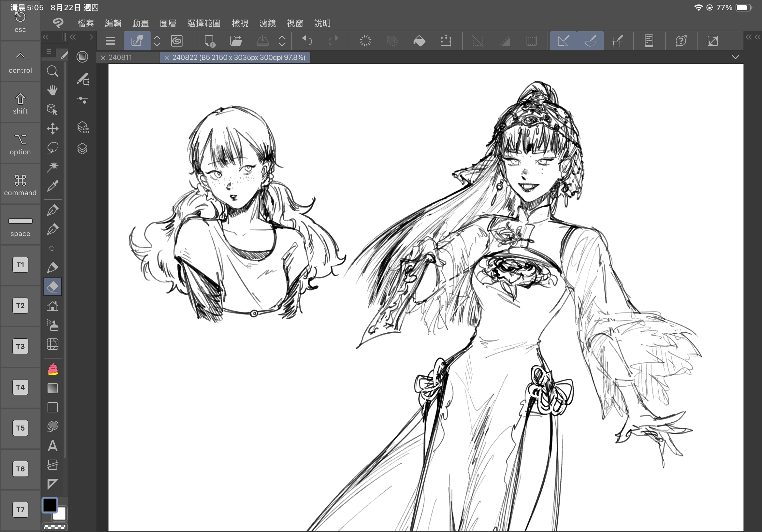Click the Redo arrow in command bar

(x=333, y=41)
